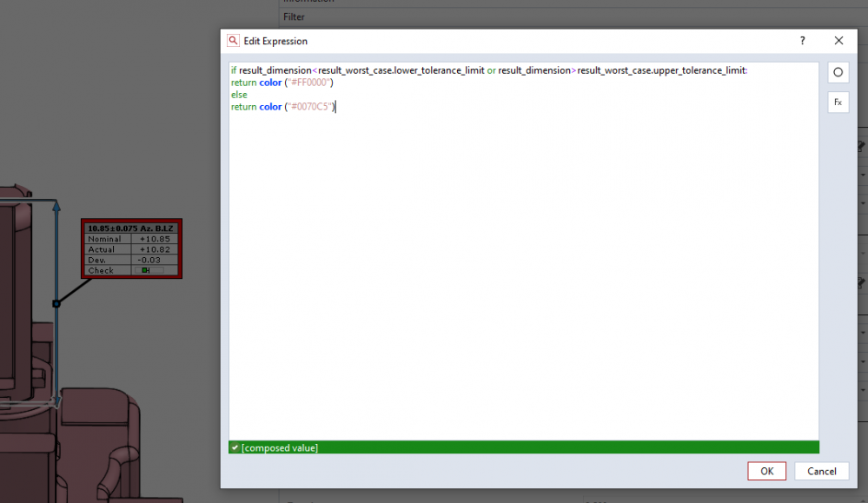Click the Filter header behind the dialog
The width and height of the screenshot is (868, 503).
coord(294,17)
